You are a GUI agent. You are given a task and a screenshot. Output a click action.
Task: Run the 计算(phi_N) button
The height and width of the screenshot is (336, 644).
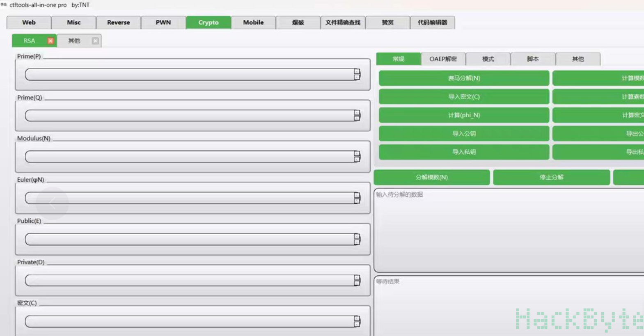pyautogui.click(x=464, y=115)
